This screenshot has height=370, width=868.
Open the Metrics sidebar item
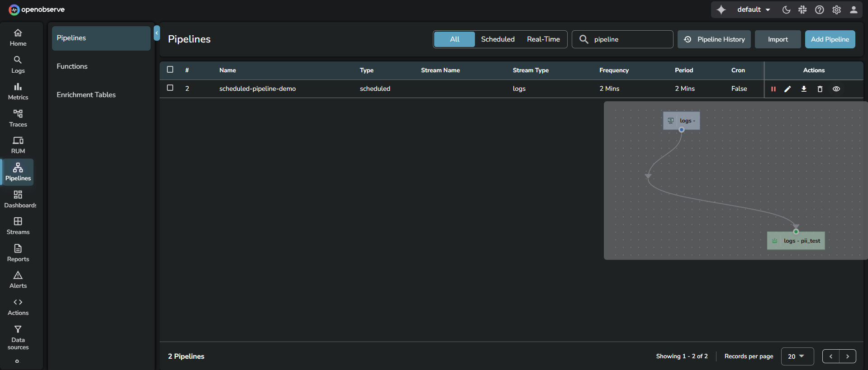[x=18, y=91]
